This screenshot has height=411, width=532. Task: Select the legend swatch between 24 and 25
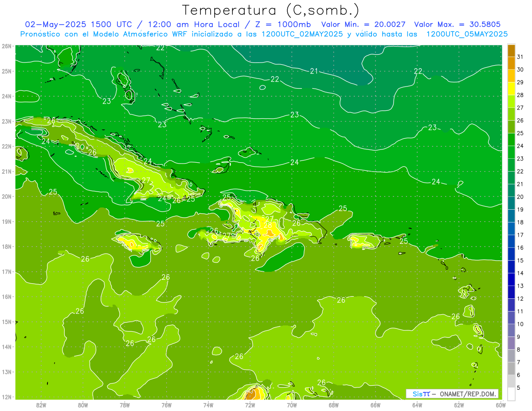[x=511, y=140]
